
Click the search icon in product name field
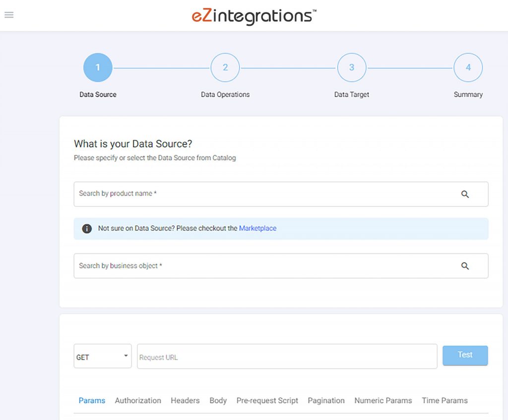pyautogui.click(x=465, y=194)
